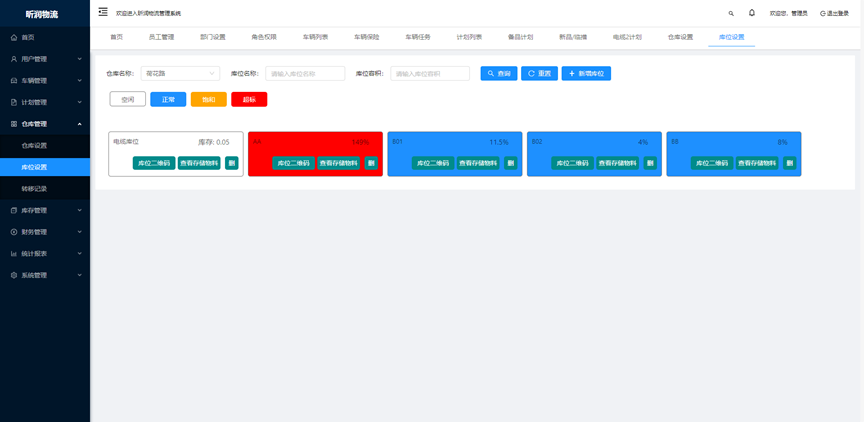Expand the 用户管理 sidebar menu
864x422 pixels.
tap(45, 59)
